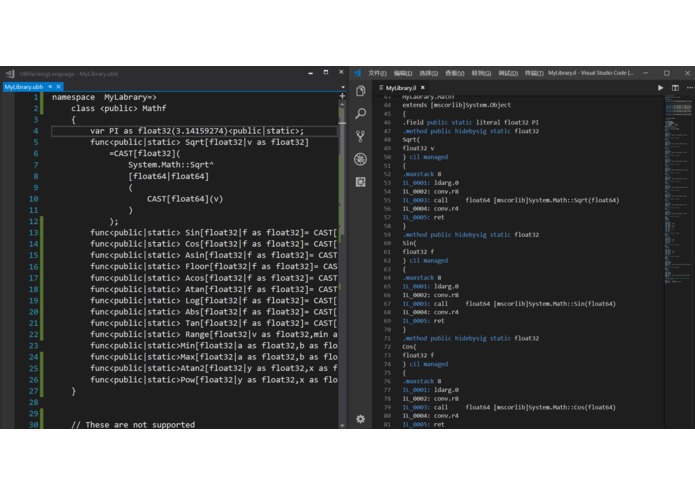Open the Explorer view in VS Code
This screenshot has width=695, height=494.
pos(361,91)
